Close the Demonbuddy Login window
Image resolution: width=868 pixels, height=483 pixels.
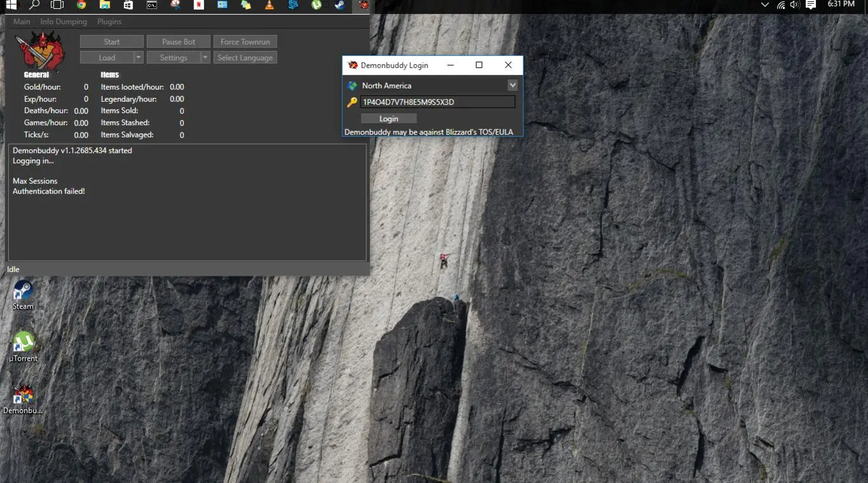[x=508, y=65]
